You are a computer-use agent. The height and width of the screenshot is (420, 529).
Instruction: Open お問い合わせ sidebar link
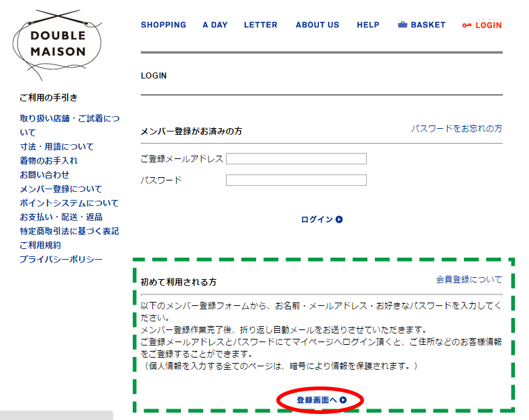44,175
